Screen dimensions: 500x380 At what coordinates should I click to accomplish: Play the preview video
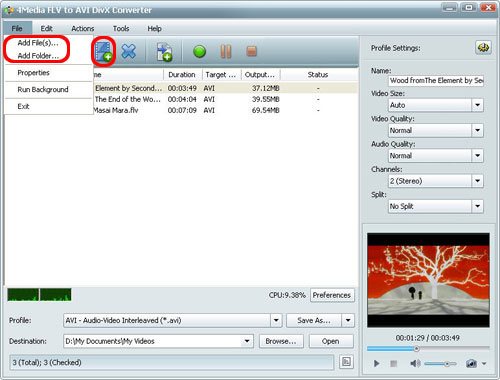pyautogui.click(x=376, y=363)
